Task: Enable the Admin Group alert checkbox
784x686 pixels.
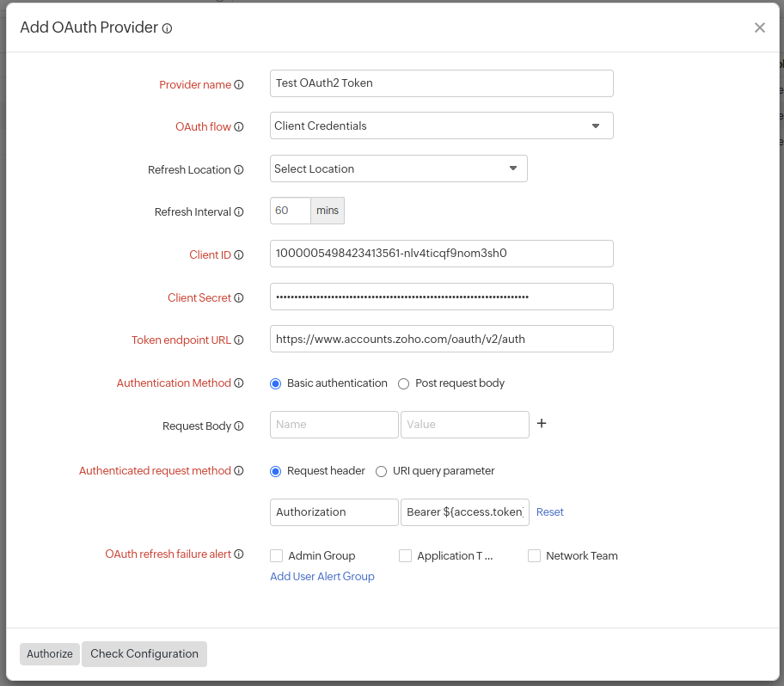Action: pyautogui.click(x=277, y=555)
